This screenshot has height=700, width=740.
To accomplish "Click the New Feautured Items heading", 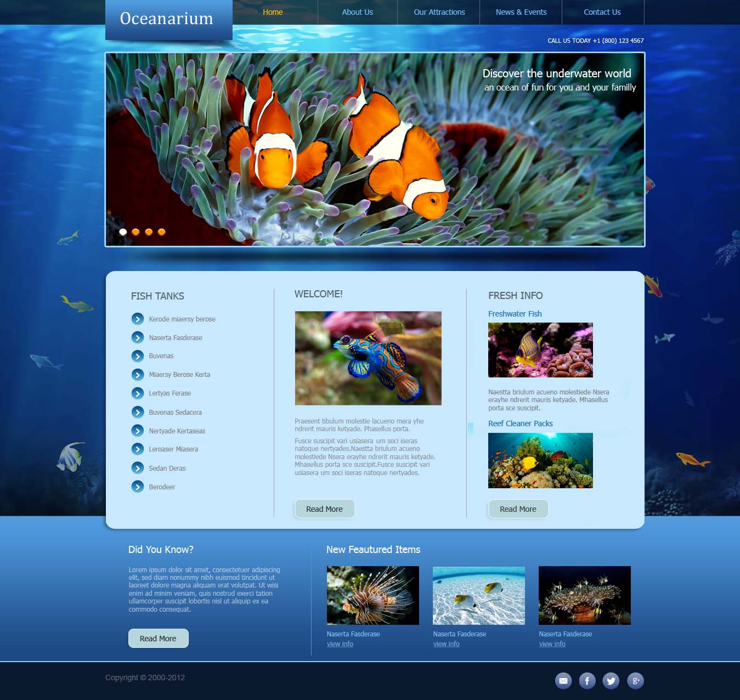I will point(373,550).
